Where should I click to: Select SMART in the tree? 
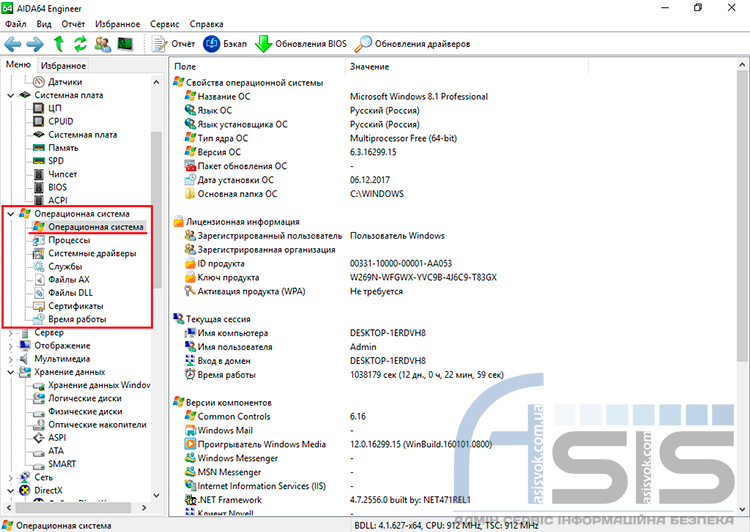click(62, 464)
